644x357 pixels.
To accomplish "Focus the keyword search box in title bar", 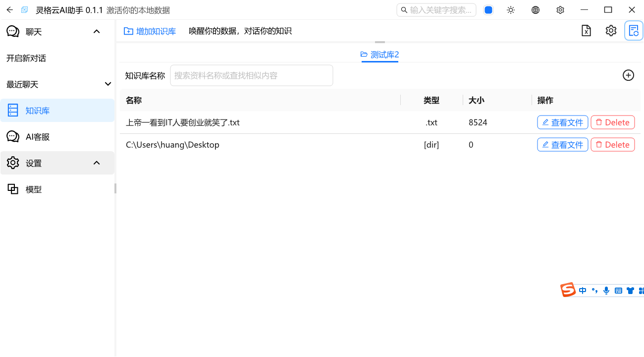I will [436, 10].
